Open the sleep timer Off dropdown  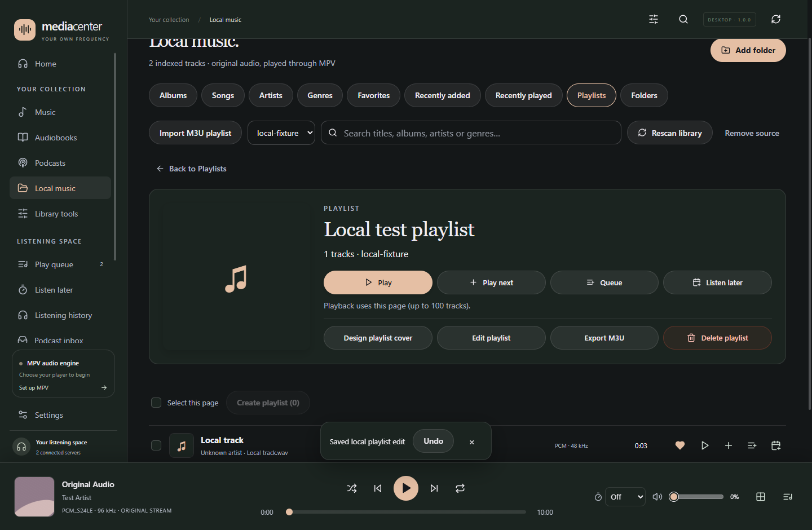pos(625,497)
